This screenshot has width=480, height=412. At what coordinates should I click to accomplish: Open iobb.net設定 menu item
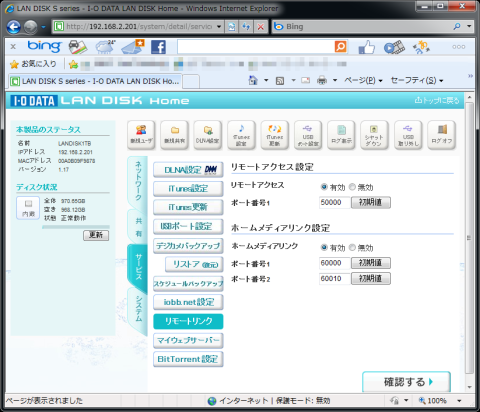(x=188, y=302)
